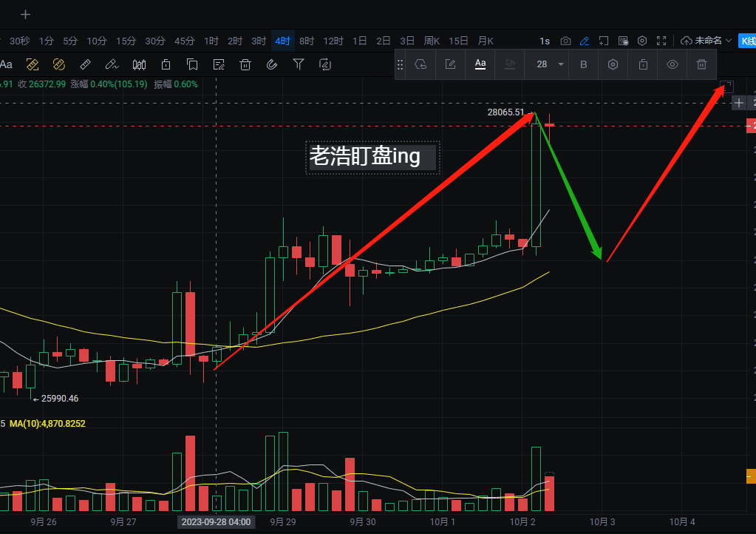Screen dimensions: 756x534
Task: Choose the 2日 timeframe
Action: tap(384, 41)
